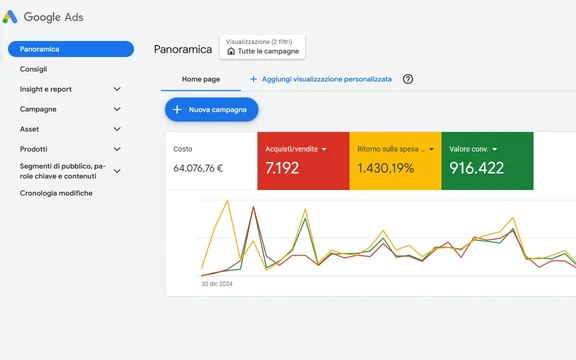Click Nuova campagna button
The width and height of the screenshot is (576, 360).
click(212, 109)
